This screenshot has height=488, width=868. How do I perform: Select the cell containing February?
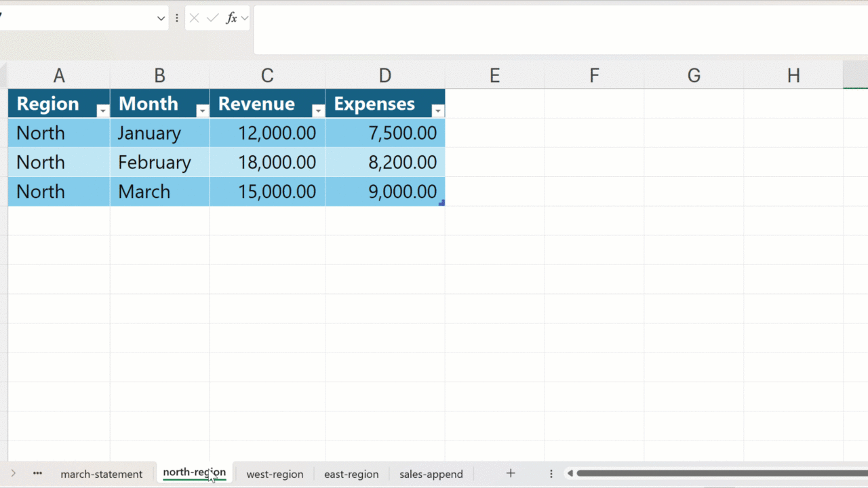click(159, 163)
